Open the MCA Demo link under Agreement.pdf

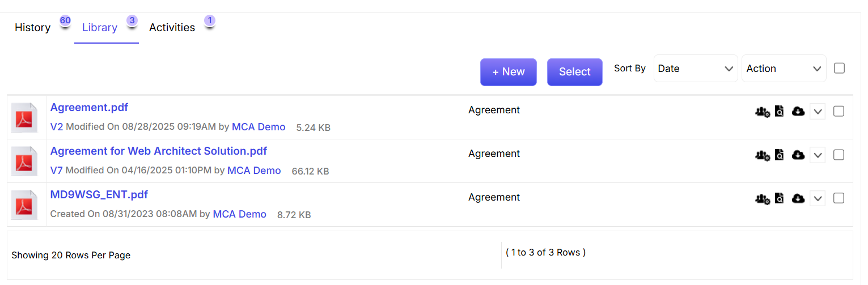coord(259,127)
